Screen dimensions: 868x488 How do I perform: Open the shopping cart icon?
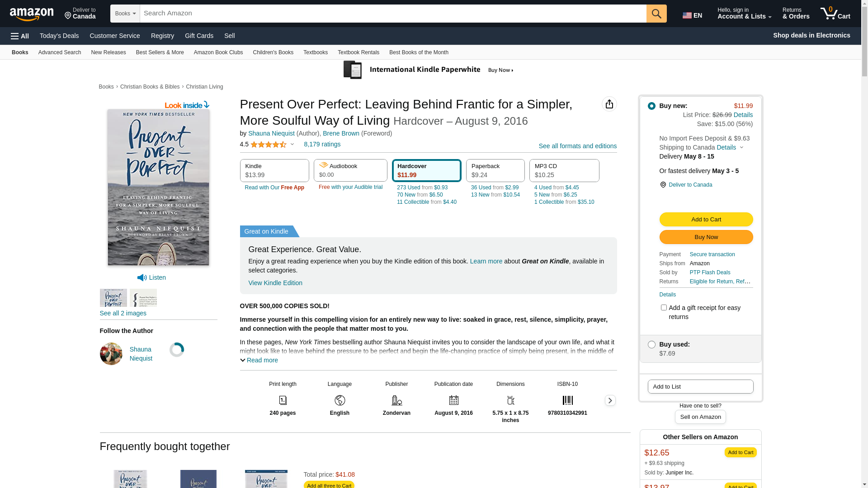pos(835,14)
